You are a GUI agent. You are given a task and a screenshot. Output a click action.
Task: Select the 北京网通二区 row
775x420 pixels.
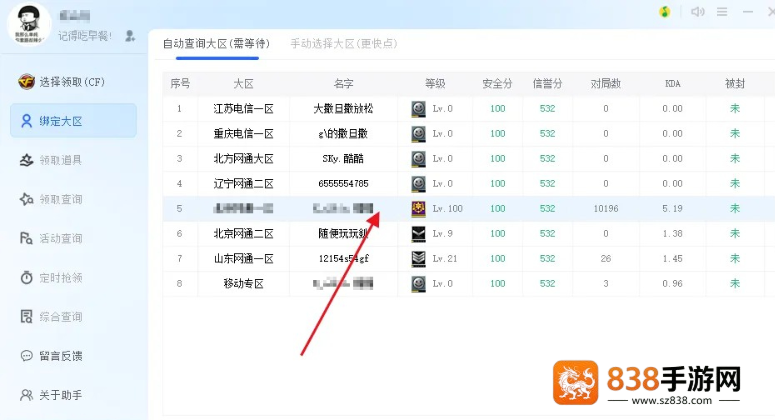(x=469, y=233)
